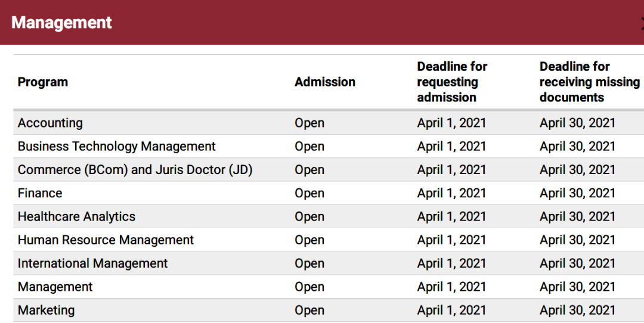Click the Program column header
The width and height of the screenshot is (644, 323).
click(x=43, y=82)
